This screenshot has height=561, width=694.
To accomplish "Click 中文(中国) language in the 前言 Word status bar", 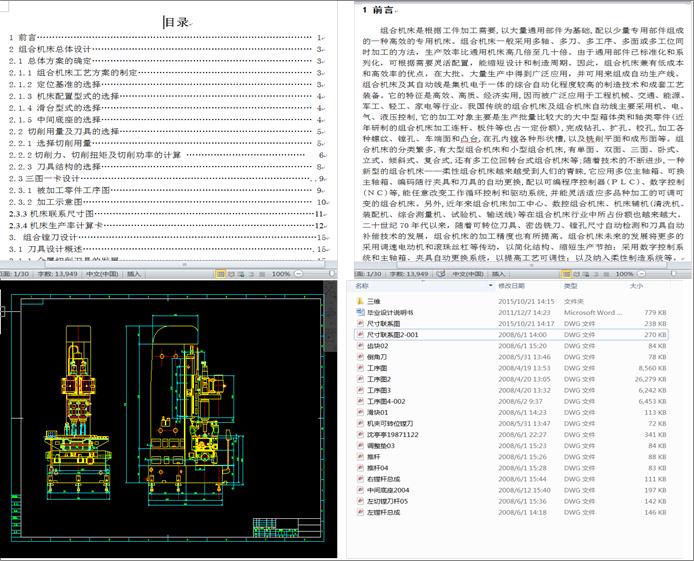I will coord(467,274).
